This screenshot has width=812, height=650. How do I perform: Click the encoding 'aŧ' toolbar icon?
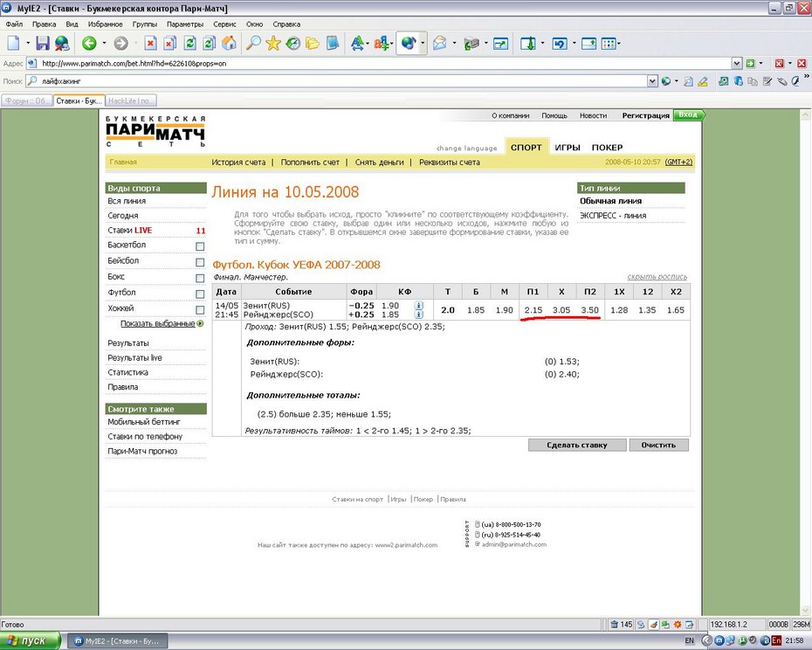tap(382, 43)
